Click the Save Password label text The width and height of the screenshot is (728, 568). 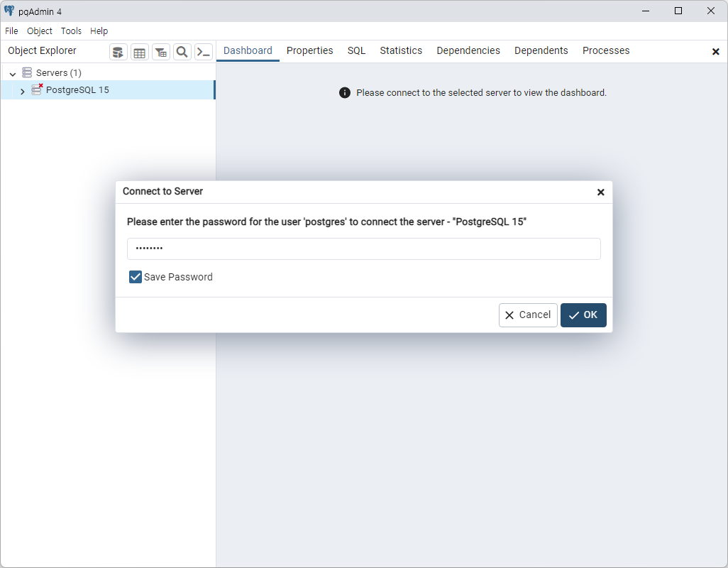178,277
